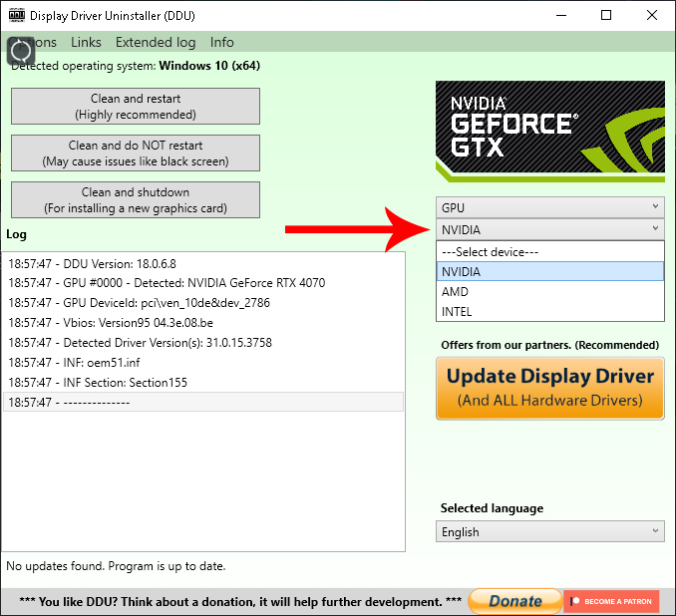Click the donation appeal text
Image resolution: width=676 pixels, height=616 pixels.
(240, 601)
